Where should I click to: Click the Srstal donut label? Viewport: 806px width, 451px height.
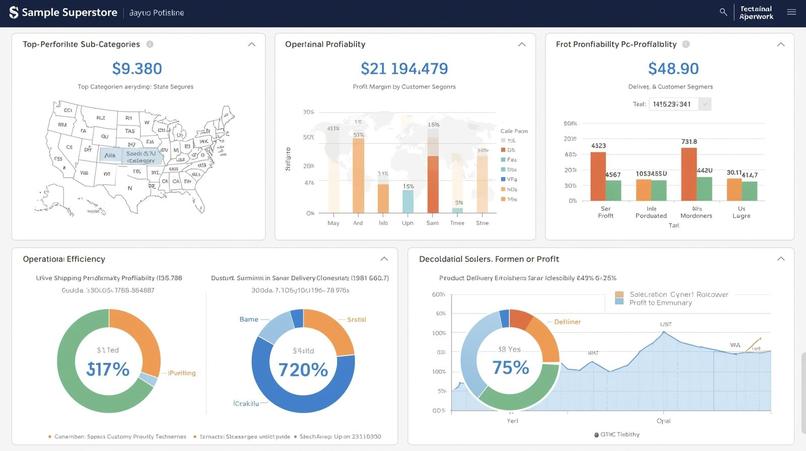(357, 319)
